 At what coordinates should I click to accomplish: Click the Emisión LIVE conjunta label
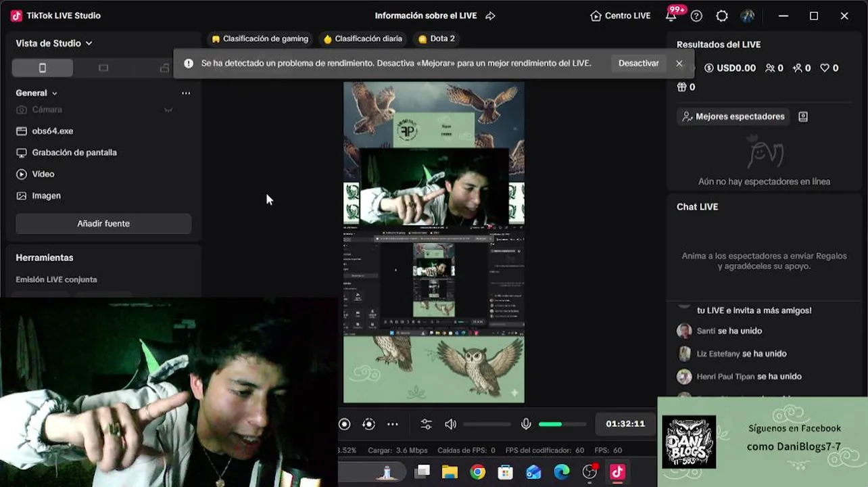tap(56, 279)
